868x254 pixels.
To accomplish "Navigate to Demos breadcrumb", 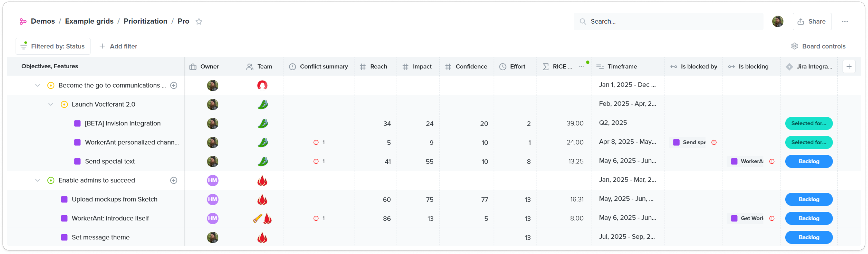I will (43, 21).
